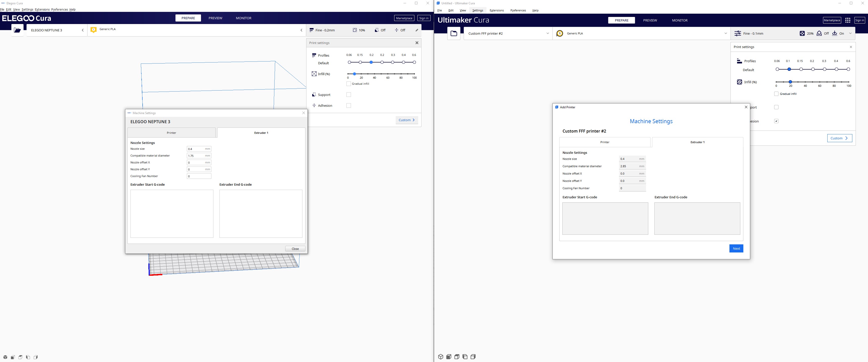The height and width of the screenshot is (362, 868).
Task: Click the profile settings sliders icon in Ultimaker header
Action: click(x=738, y=33)
